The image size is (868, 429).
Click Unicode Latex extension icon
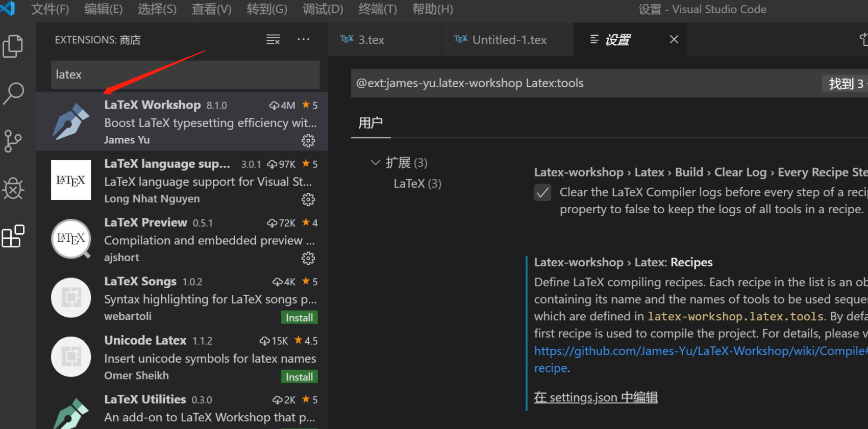pyautogui.click(x=71, y=357)
